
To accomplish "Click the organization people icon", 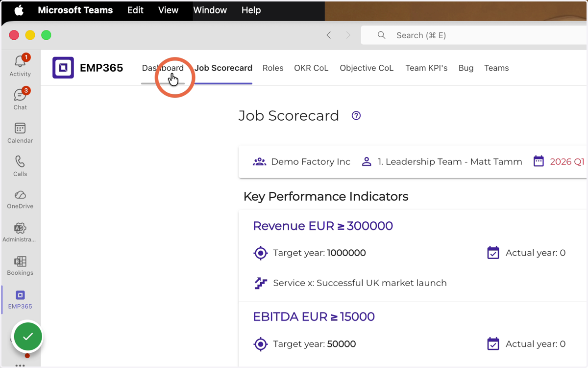I will tap(259, 161).
